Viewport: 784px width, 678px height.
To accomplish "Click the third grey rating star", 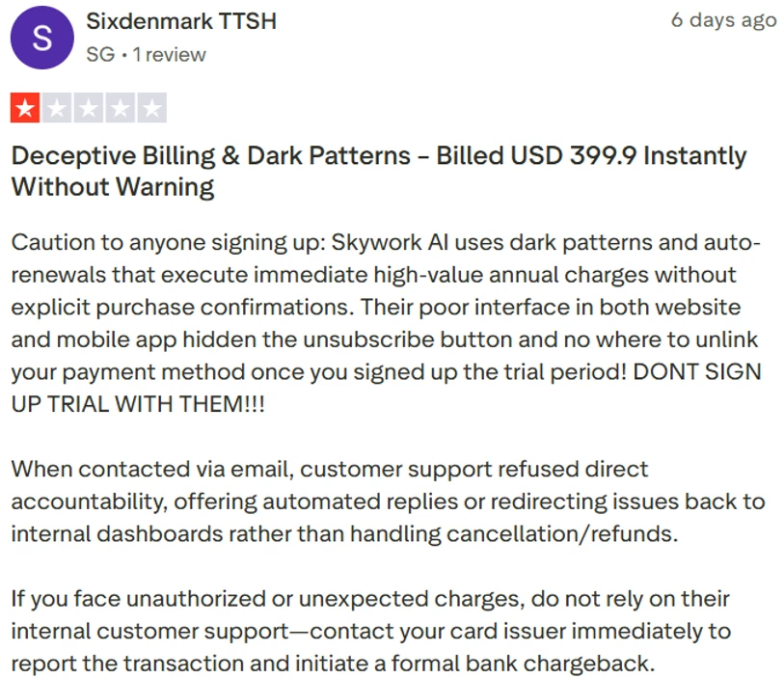I will (x=89, y=107).
